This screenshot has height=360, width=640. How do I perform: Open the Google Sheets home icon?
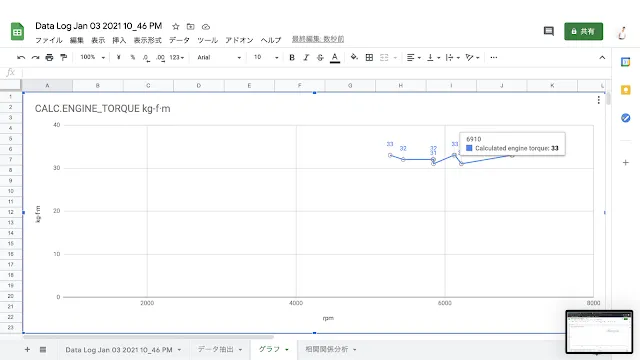click(17, 31)
